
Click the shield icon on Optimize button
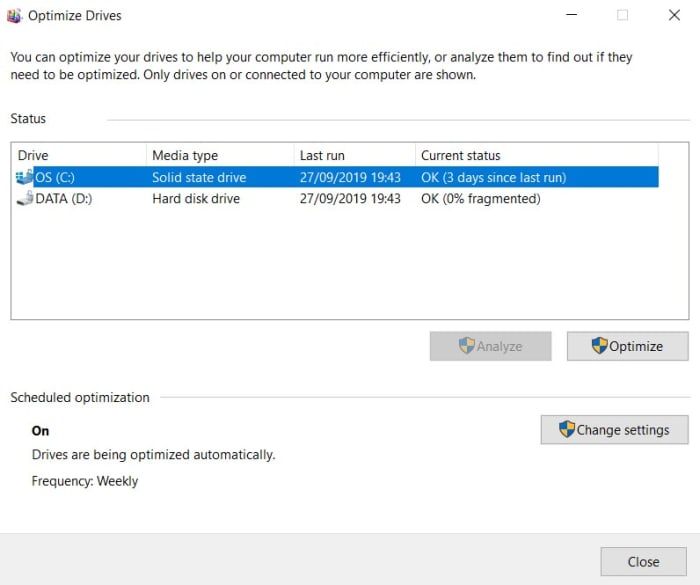[599, 346]
